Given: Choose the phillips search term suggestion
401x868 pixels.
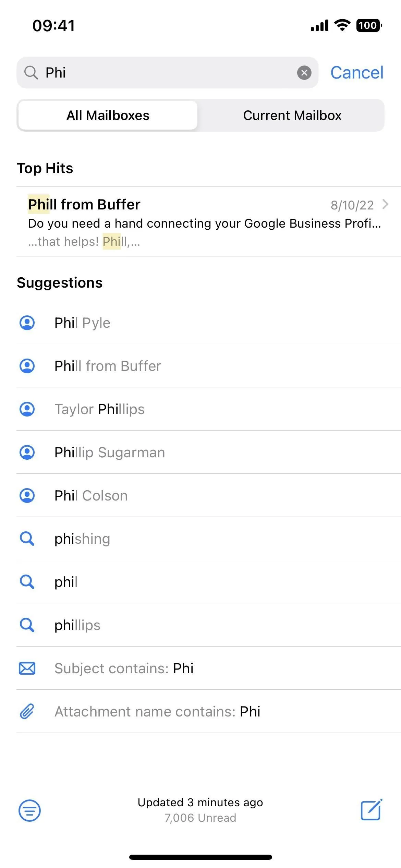Looking at the screenshot, I should tap(209, 625).
